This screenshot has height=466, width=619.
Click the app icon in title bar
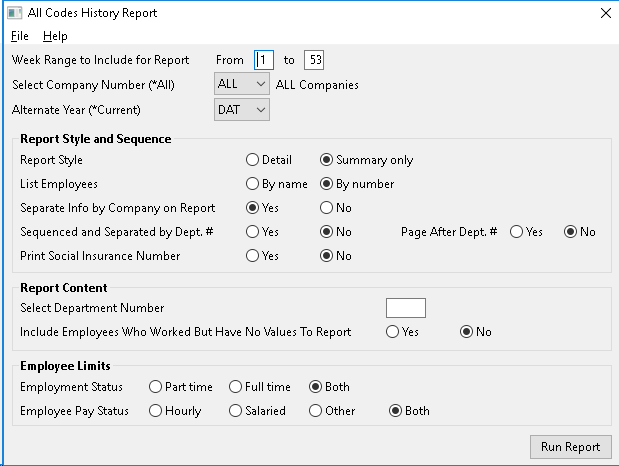click(15, 13)
